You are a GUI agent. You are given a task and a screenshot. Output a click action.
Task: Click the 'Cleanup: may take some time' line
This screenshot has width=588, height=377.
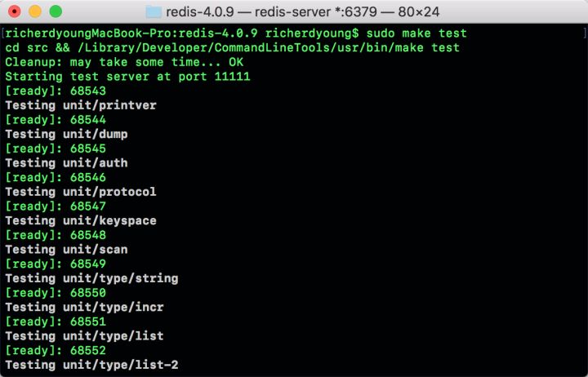click(124, 62)
